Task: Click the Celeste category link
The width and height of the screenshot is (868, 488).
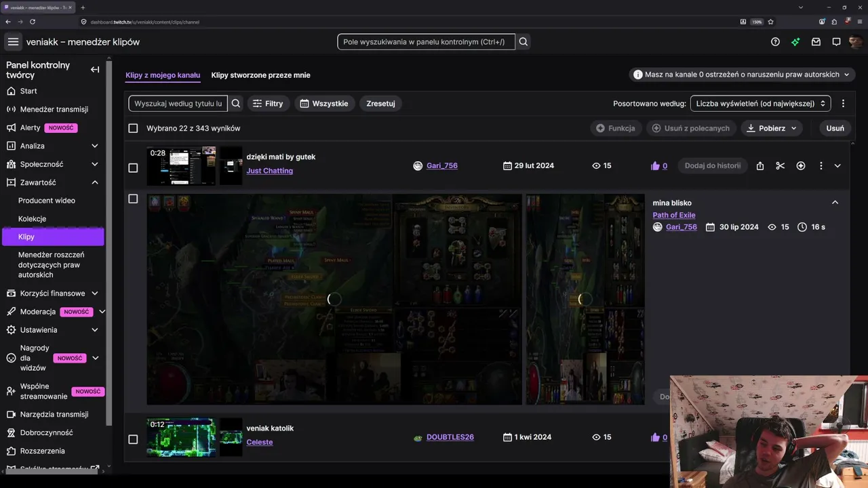Action: click(x=260, y=442)
